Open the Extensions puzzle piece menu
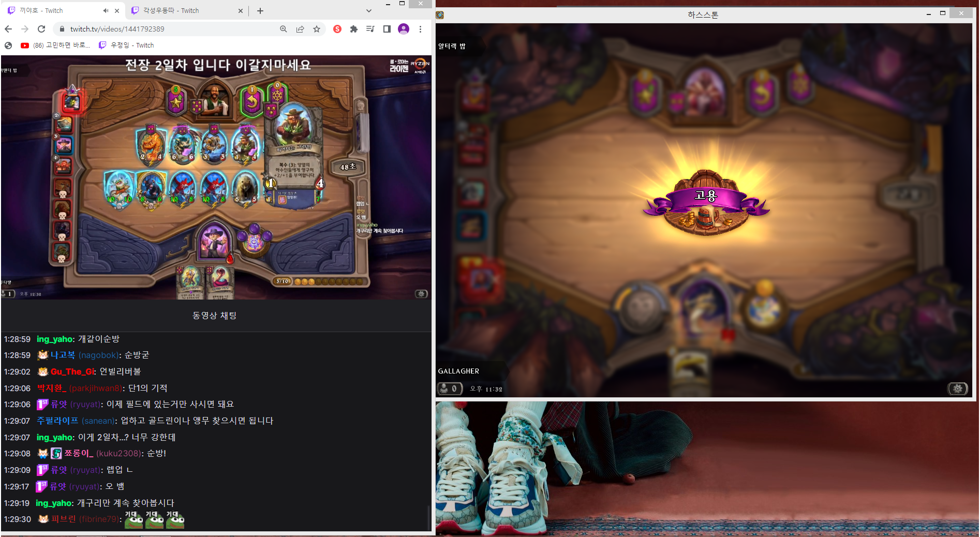 tap(354, 29)
